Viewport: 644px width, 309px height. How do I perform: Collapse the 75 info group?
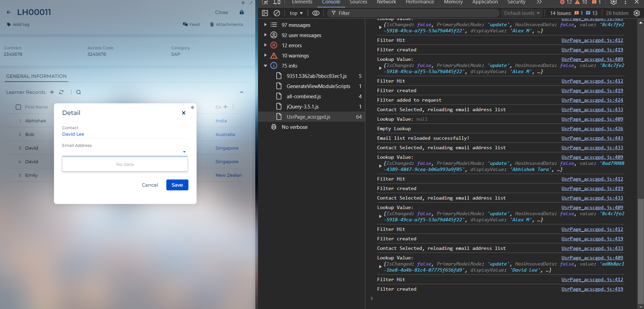[265, 66]
